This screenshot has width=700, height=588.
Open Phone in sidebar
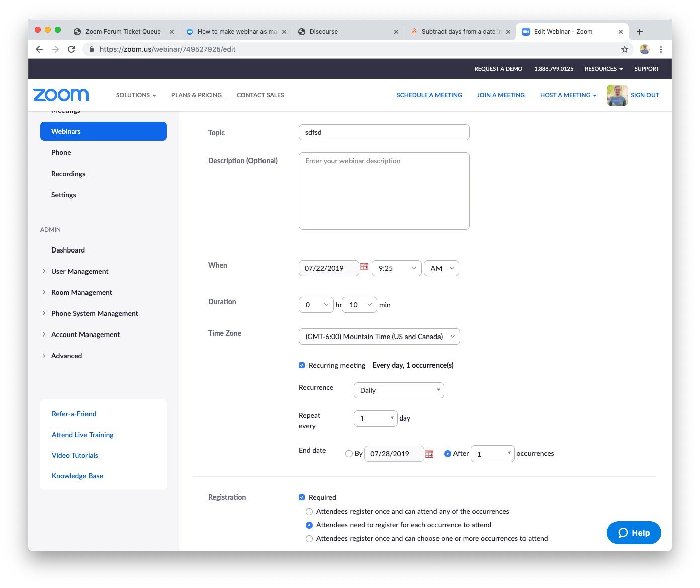(61, 152)
